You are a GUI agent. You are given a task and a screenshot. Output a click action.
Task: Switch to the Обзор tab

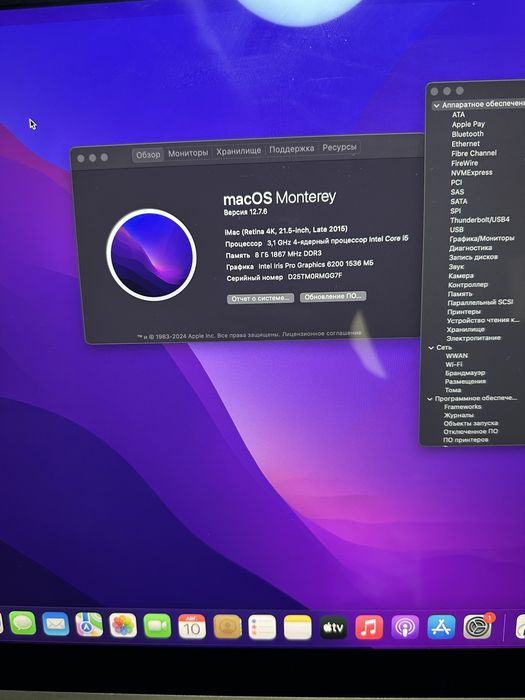[x=148, y=154]
